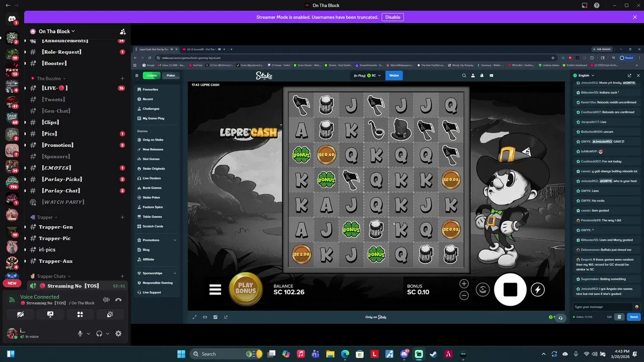Open the Stake user profile icon
The width and height of the screenshot is (644, 362).
tap(473, 75)
